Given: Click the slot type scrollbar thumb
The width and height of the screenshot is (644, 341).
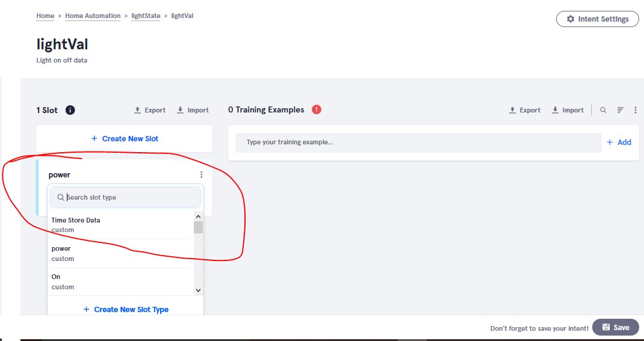Looking at the screenshot, I should 198,227.
